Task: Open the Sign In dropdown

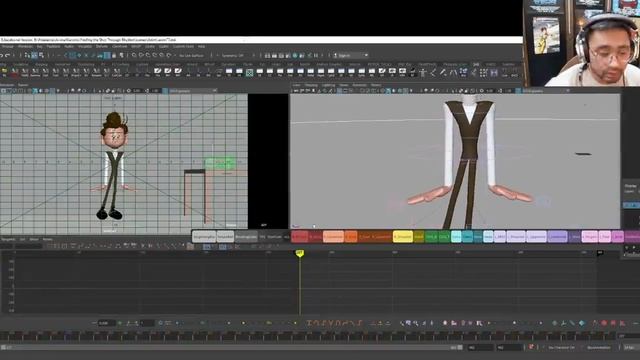Action: 351,56
